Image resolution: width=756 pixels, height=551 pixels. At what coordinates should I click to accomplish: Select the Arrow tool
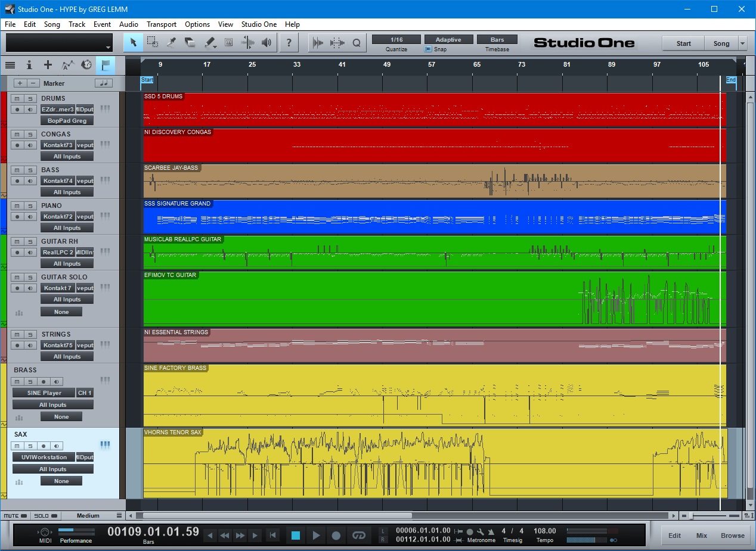coord(134,43)
